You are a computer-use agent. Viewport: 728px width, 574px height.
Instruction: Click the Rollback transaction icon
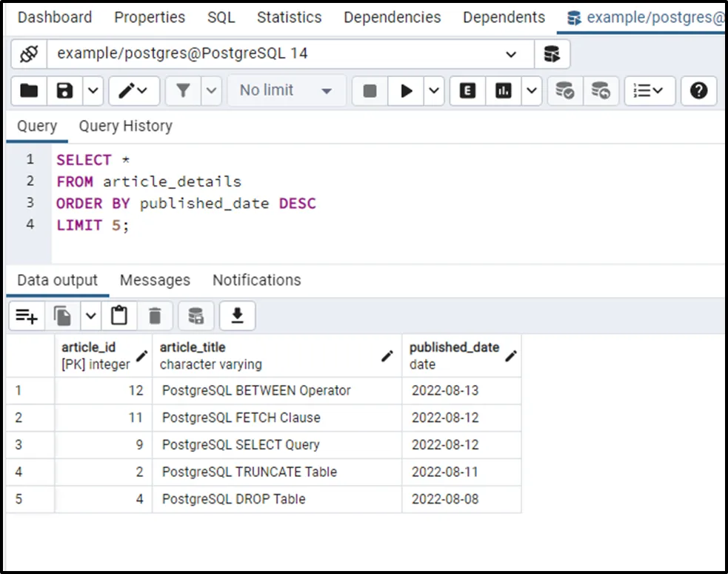(x=601, y=90)
